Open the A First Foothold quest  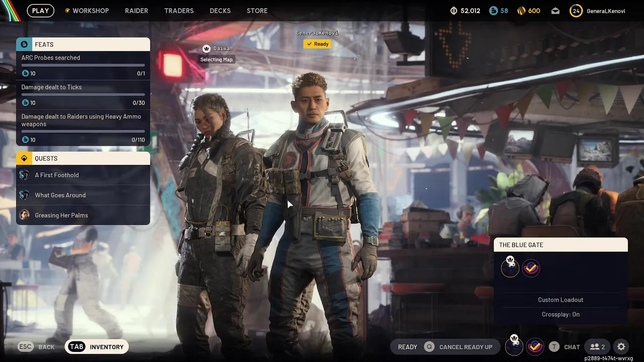tap(83, 175)
